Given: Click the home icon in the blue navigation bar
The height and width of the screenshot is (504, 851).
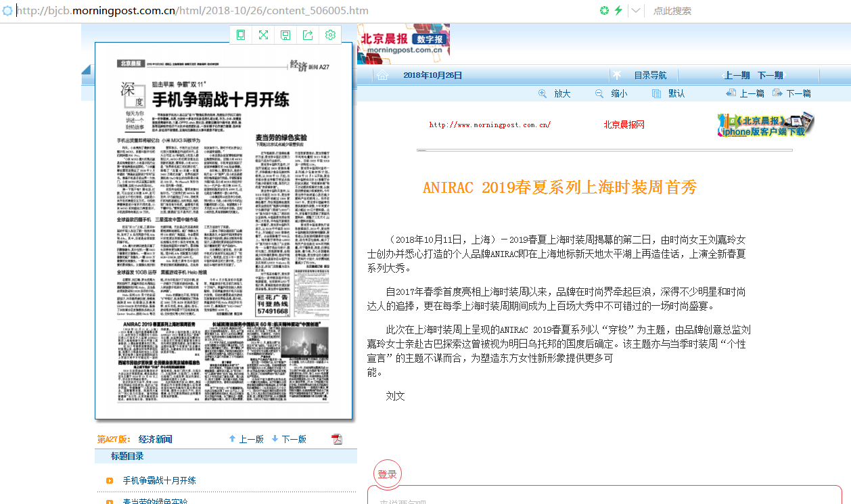Looking at the screenshot, I should 382,75.
